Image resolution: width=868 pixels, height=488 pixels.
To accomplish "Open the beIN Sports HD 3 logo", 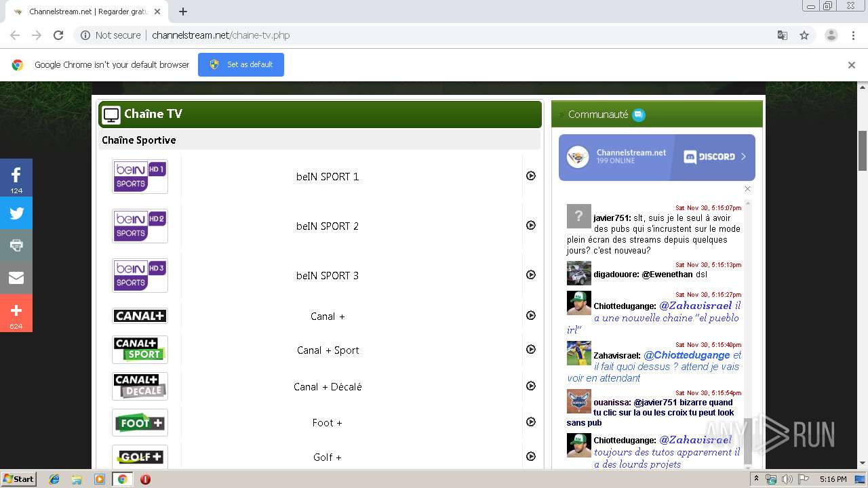I will pyautogui.click(x=140, y=275).
